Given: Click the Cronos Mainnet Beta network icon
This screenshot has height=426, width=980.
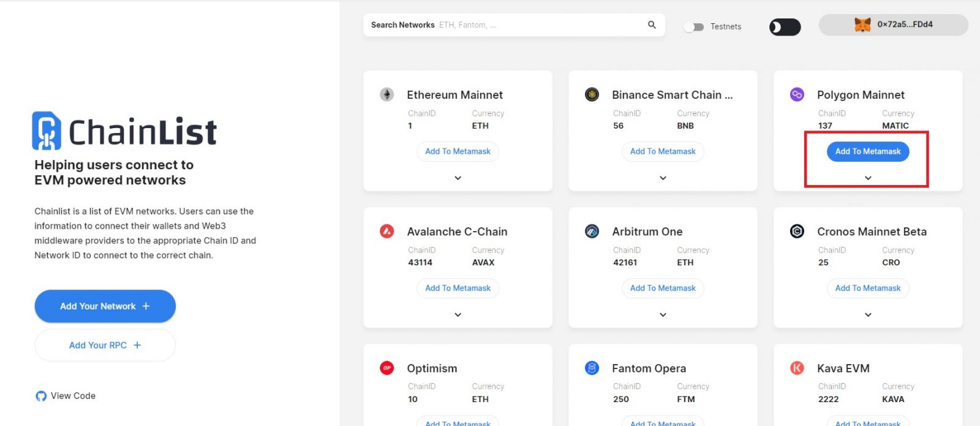Looking at the screenshot, I should click(x=797, y=231).
